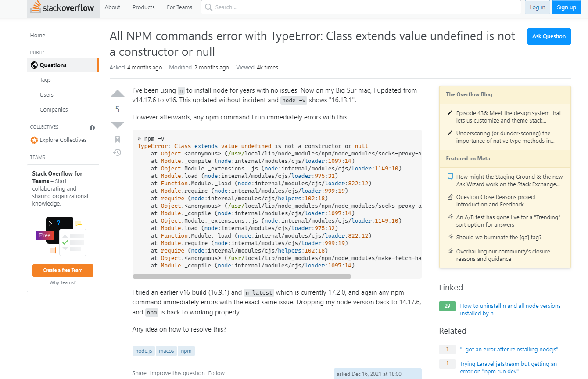Viewport: 588px width, 379px height.
Task: Open the Why Teams? link
Action: (63, 282)
